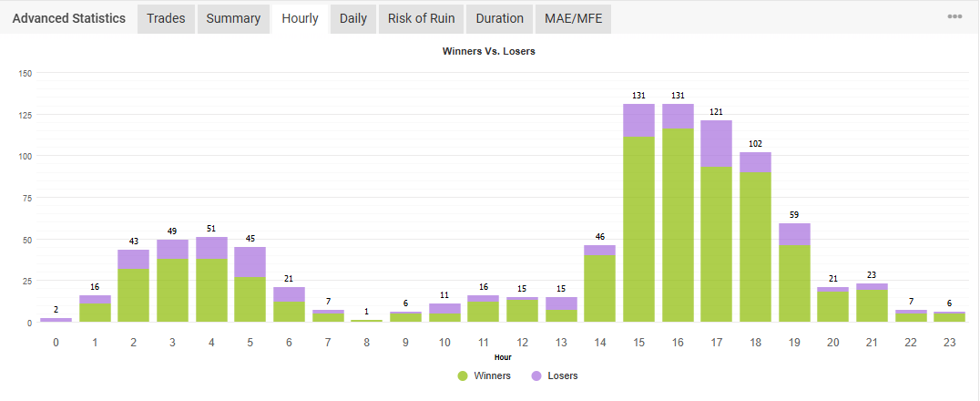Click the green winners bar for hour 14

(x=600, y=288)
